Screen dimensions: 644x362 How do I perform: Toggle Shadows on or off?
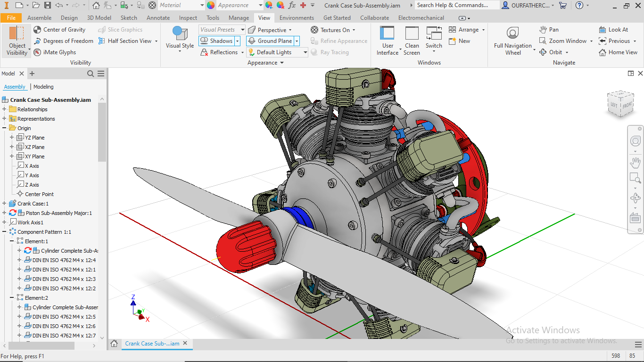pyautogui.click(x=216, y=41)
